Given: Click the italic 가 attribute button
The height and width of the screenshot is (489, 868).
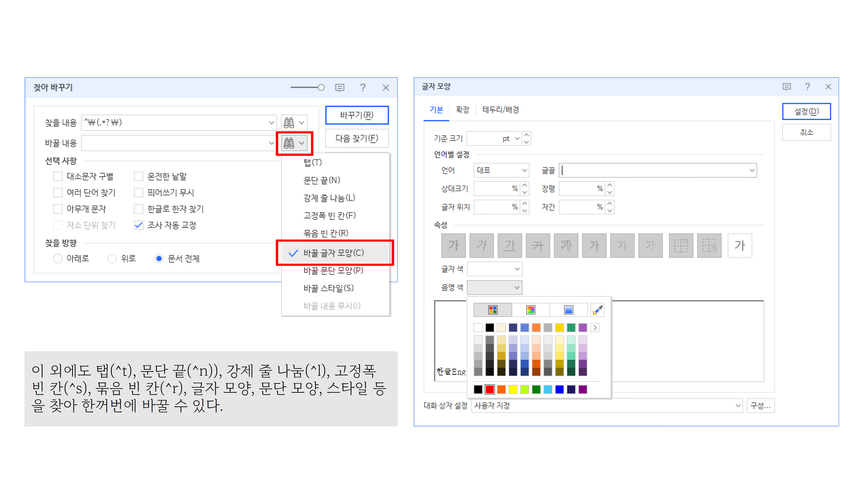Looking at the screenshot, I should coord(481,245).
